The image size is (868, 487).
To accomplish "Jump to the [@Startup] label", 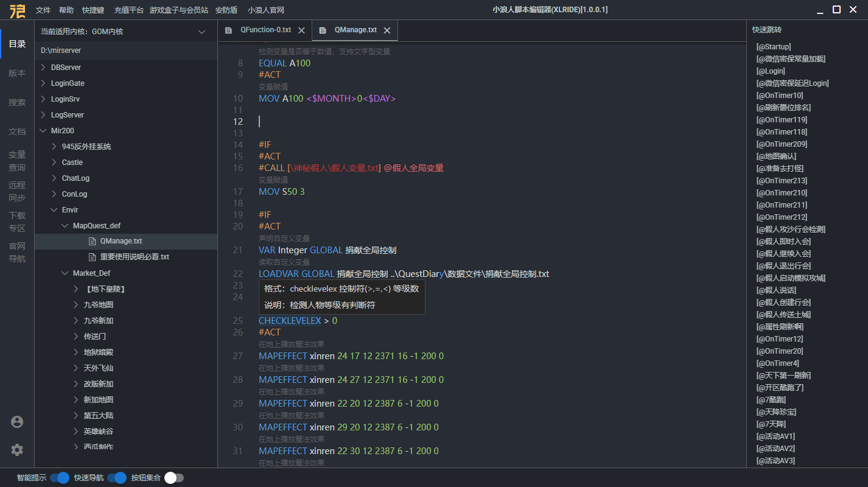I will 773,47.
